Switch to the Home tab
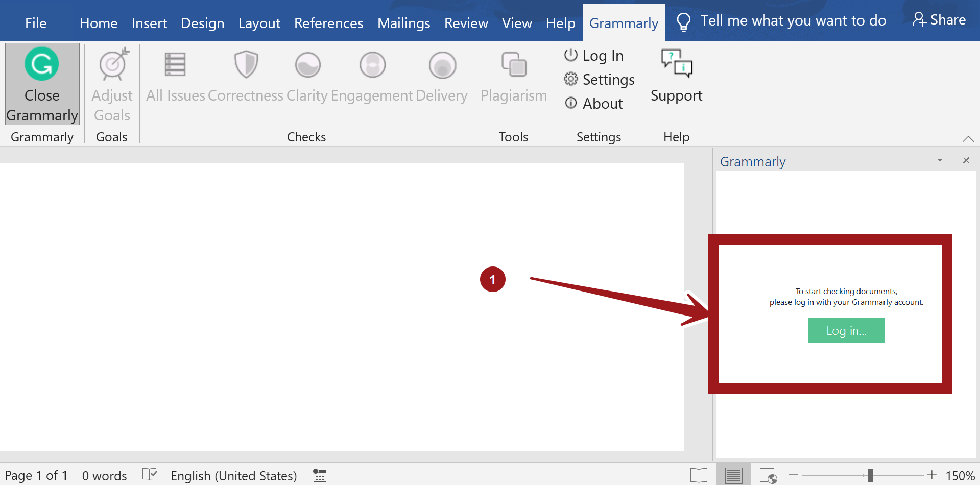This screenshot has width=980, height=485. pos(99,23)
